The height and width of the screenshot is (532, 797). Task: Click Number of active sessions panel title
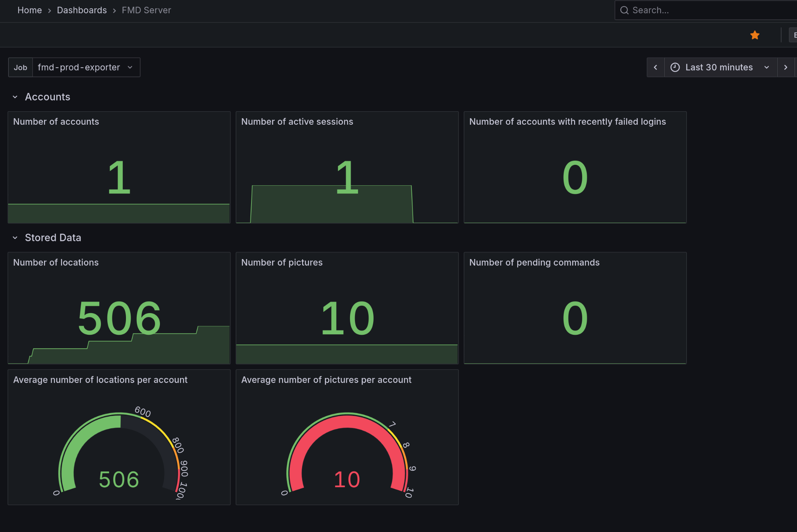point(297,122)
